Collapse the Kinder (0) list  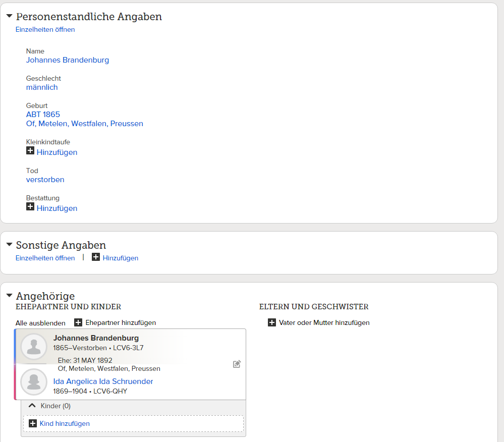[x=32, y=406]
